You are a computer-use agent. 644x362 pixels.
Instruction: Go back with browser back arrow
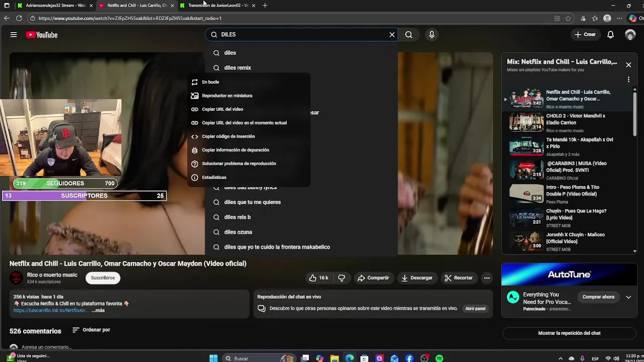[x=7, y=18]
